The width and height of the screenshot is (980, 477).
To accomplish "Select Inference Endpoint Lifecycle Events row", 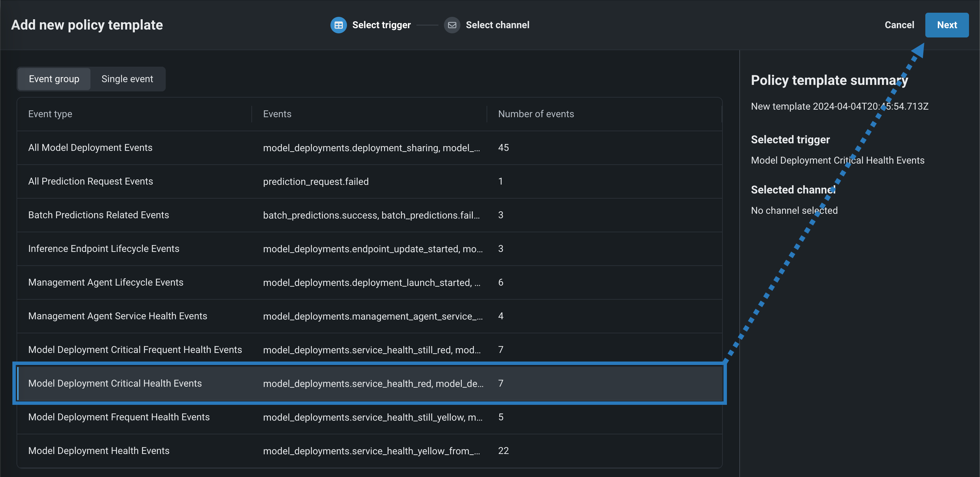I will point(104,248).
